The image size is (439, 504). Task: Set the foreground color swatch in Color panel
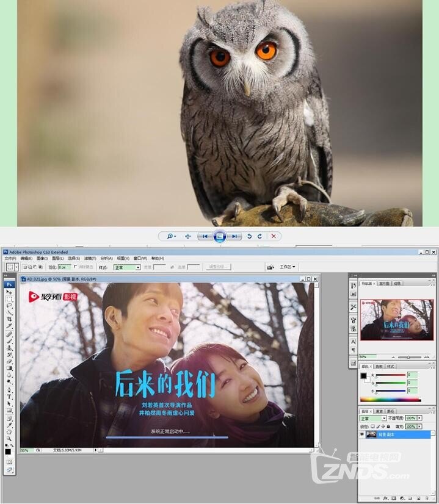363,376
